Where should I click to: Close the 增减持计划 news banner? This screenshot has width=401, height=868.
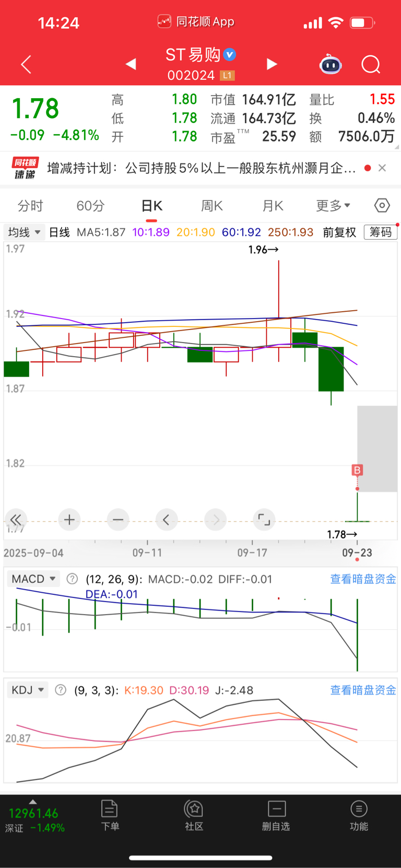click(382, 168)
